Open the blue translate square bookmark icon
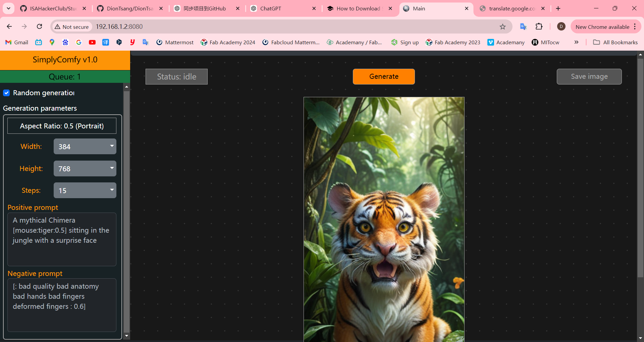644x342 pixels. click(x=106, y=42)
